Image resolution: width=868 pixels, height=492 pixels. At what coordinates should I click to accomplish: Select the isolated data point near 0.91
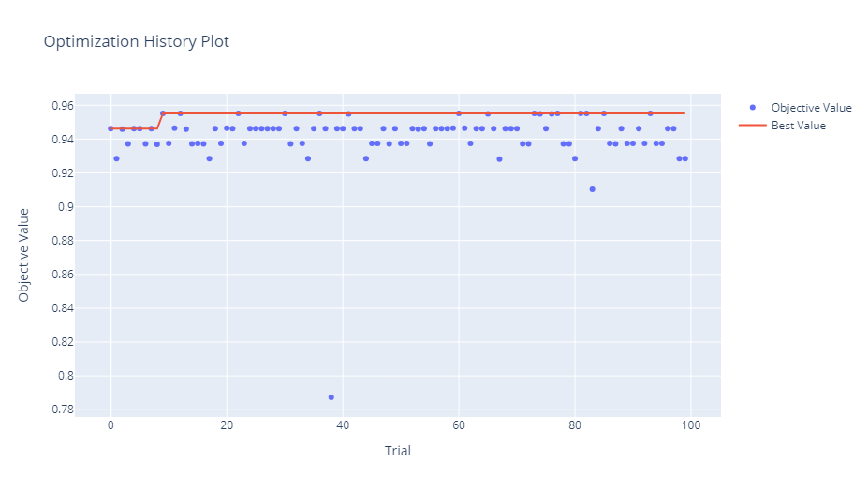point(592,189)
